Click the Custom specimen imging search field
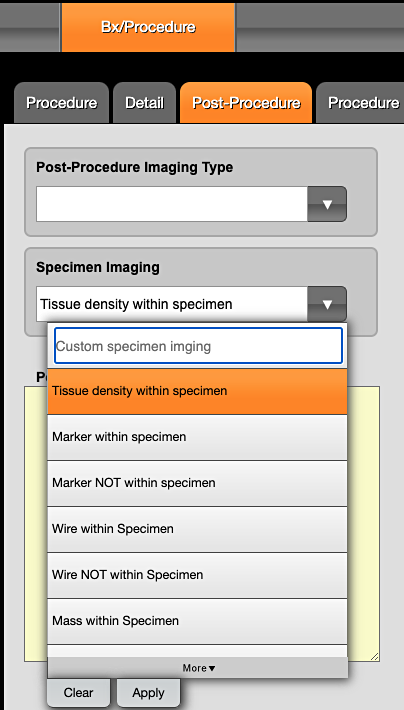Screen dimensions: 404x710 198,346
